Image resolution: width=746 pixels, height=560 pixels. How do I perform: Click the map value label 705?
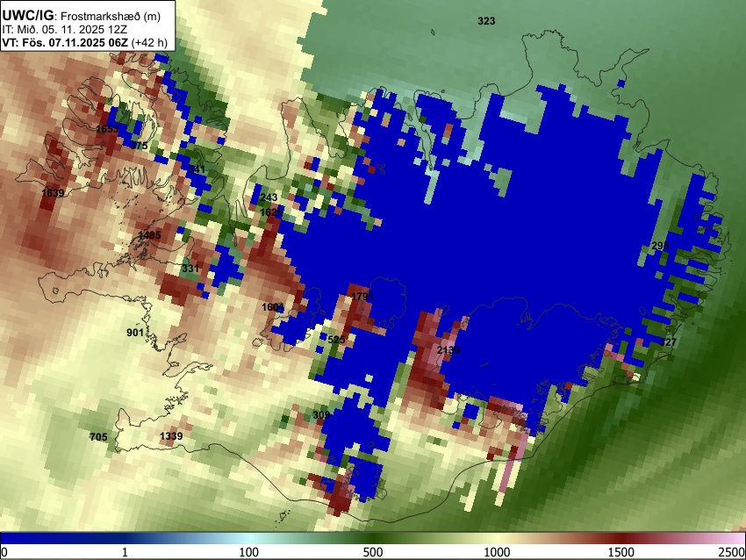[x=98, y=437]
